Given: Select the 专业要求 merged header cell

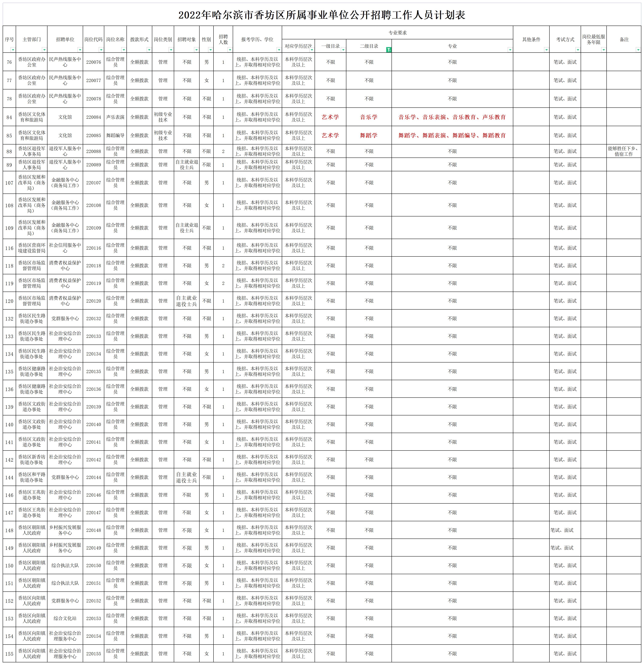Looking at the screenshot, I should tap(397, 33).
